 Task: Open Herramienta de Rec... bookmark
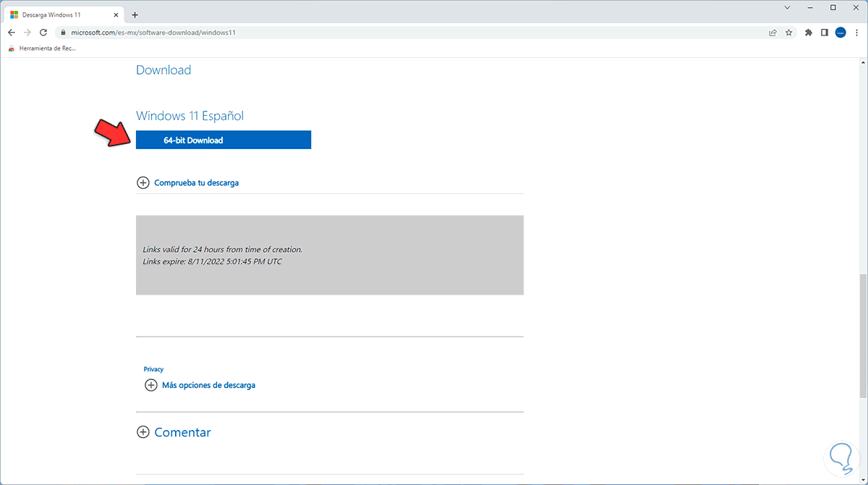click(x=42, y=48)
